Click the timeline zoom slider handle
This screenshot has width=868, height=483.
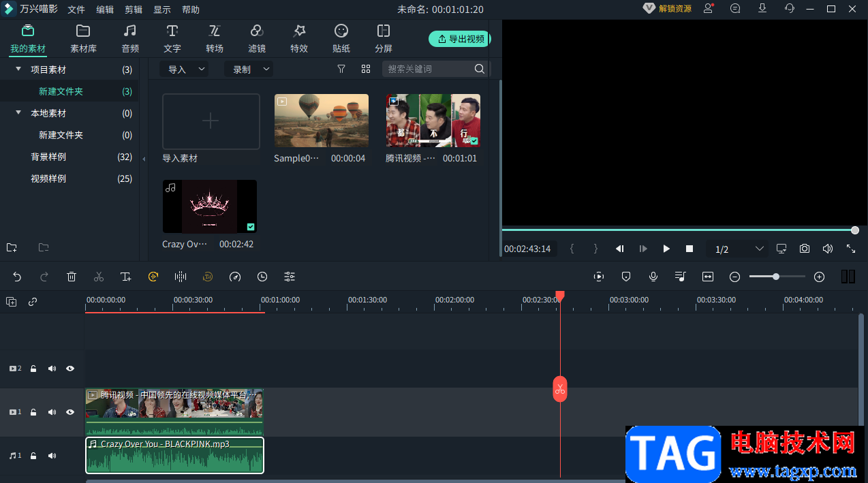[776, 277]
